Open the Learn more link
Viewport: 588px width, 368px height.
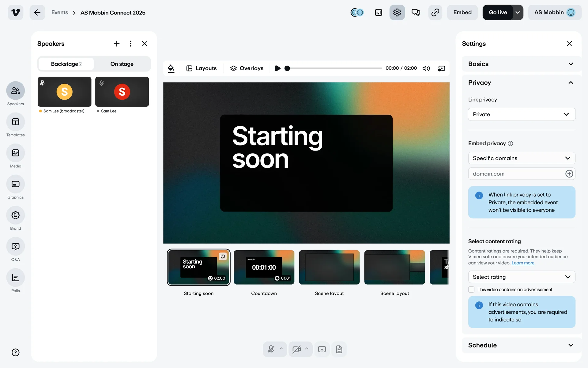click(x=523, y=263)
